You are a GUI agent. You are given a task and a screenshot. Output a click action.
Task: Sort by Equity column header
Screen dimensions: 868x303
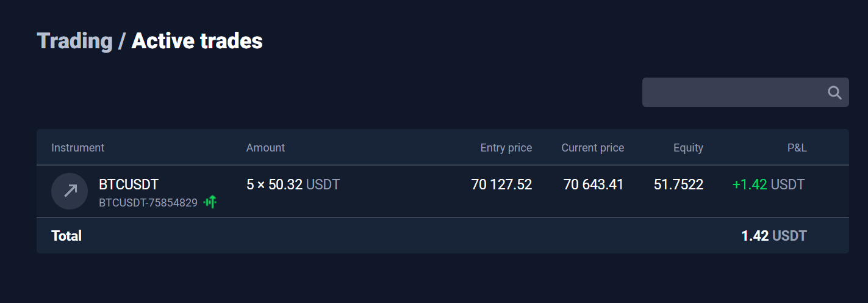pos(688,148)
